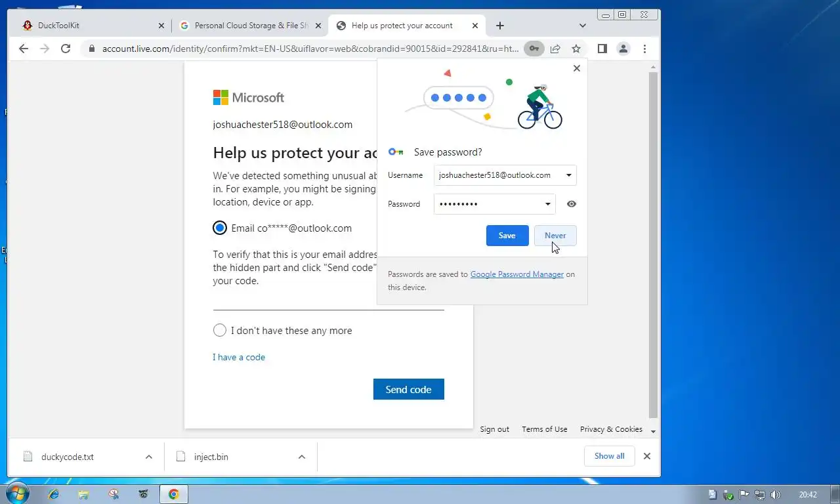The width and height of the screenshot is (840, 504).
Task: Click the volume speaker tray icon
Action: coord(775,495)
